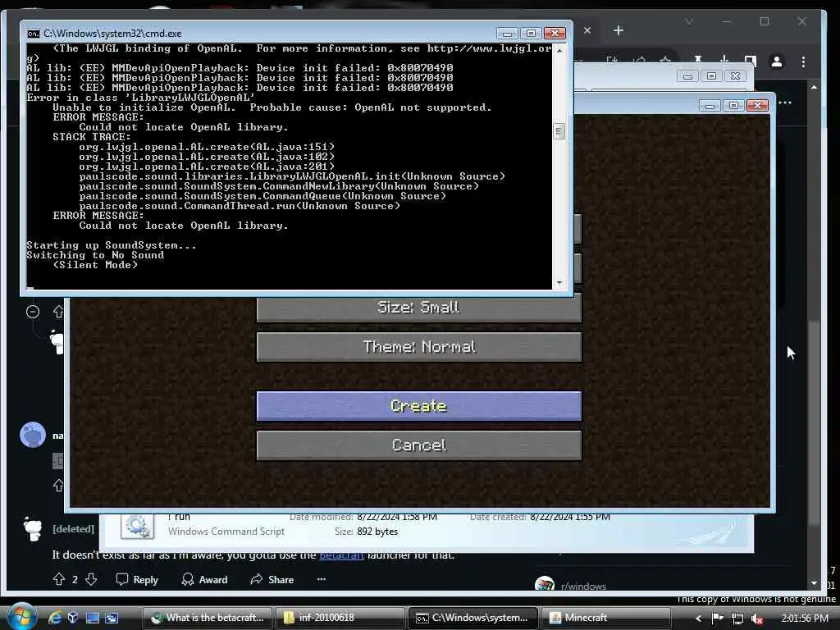Click the 892 bytes size text
840x630 pixels.
377,532
